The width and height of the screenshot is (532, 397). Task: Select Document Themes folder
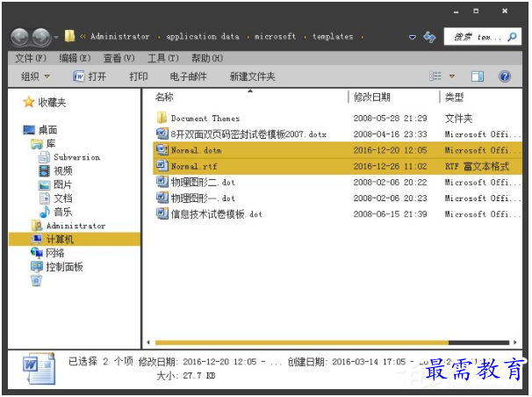point(337,118)
